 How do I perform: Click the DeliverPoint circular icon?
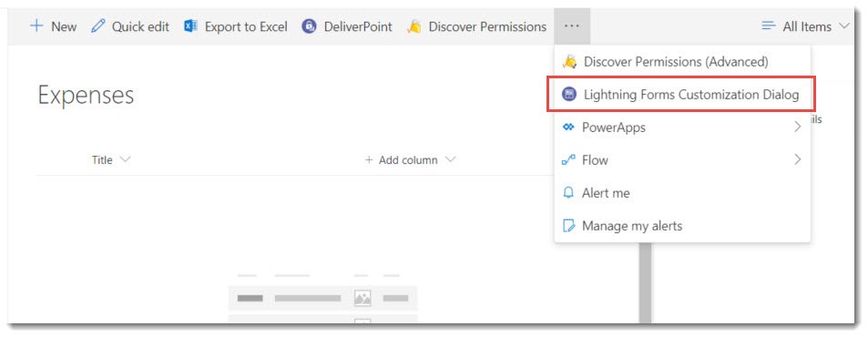coord(309,26)
